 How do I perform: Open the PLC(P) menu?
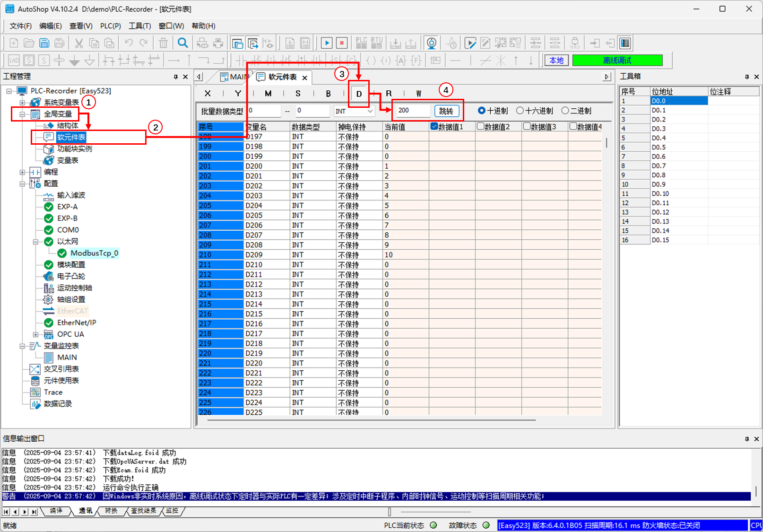[x=110, y=26]
